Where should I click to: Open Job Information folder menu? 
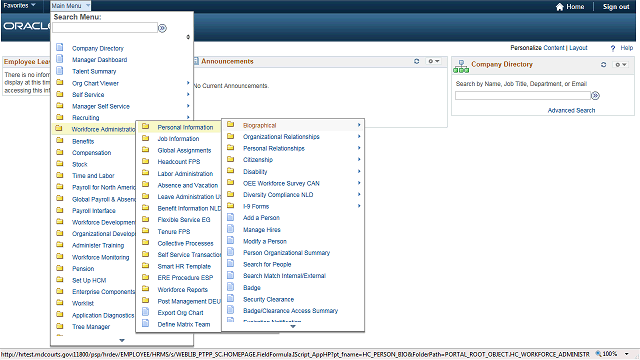point(178,139)
